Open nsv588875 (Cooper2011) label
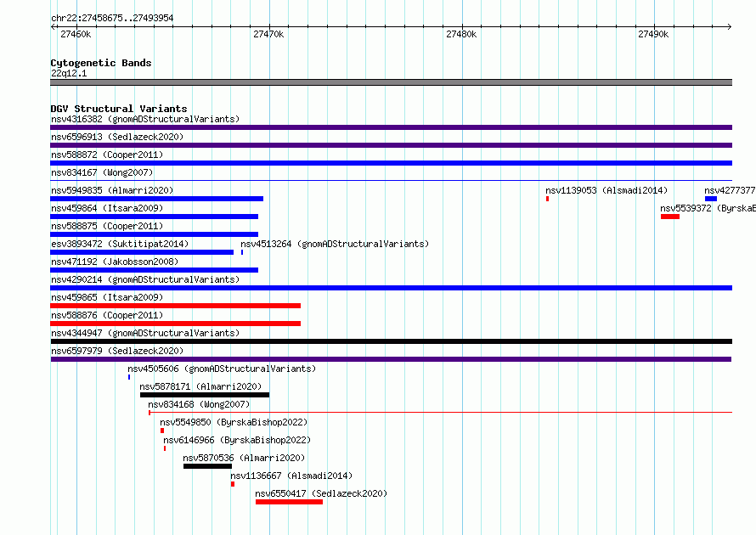 [107, 226]
